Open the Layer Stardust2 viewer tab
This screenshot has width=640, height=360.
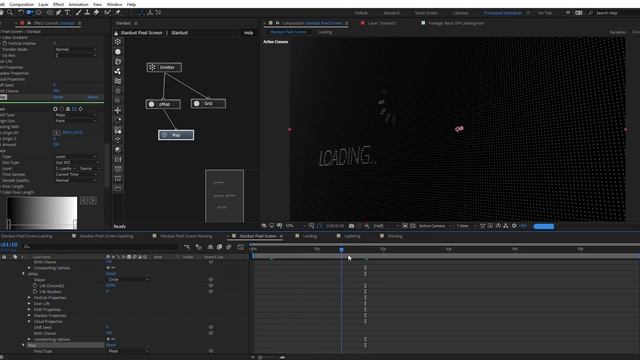pyautogui.click(x=382, y=23)
